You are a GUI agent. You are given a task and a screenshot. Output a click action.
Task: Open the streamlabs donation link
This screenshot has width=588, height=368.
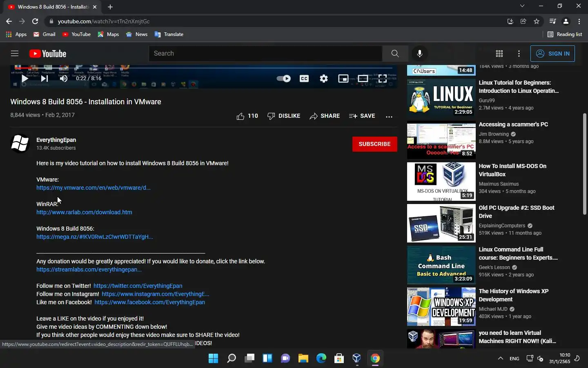tap(89, 269)
